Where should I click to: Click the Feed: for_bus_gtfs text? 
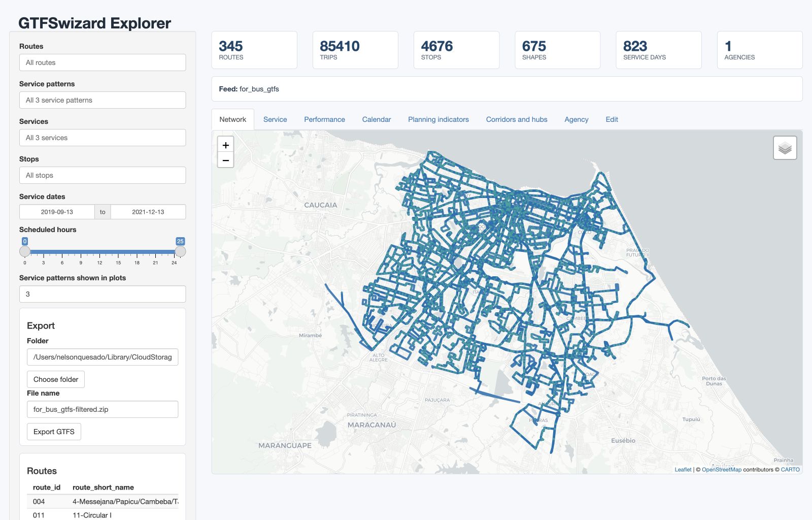[249, 89]
